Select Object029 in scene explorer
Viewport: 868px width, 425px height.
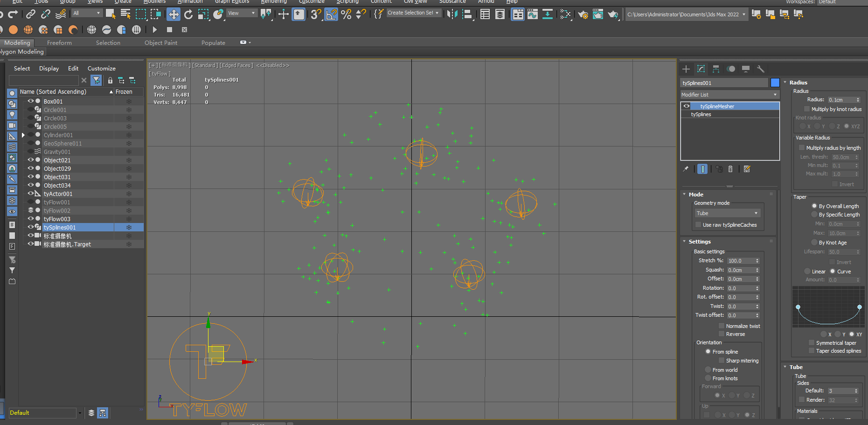tap(57, 168)
